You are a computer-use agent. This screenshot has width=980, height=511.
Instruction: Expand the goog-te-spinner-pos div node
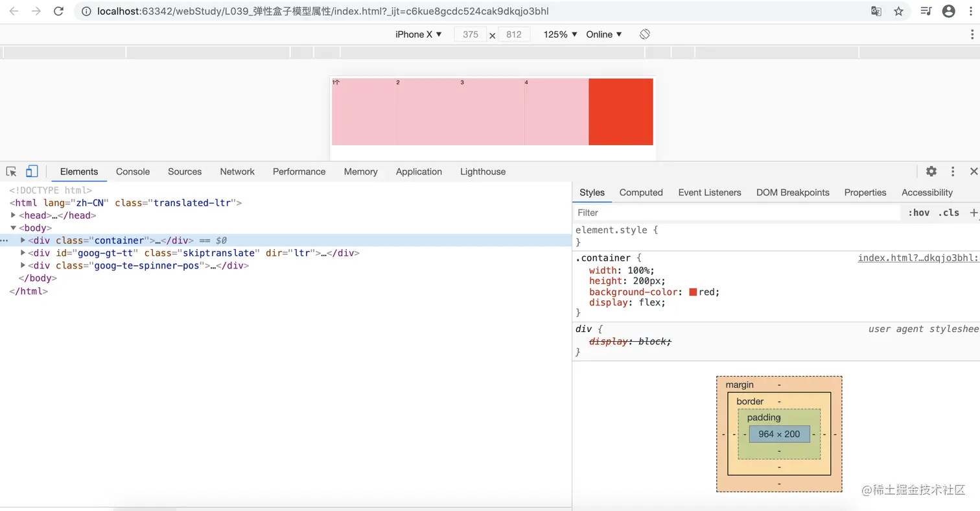pyautogui.click(x=23, y=265)
